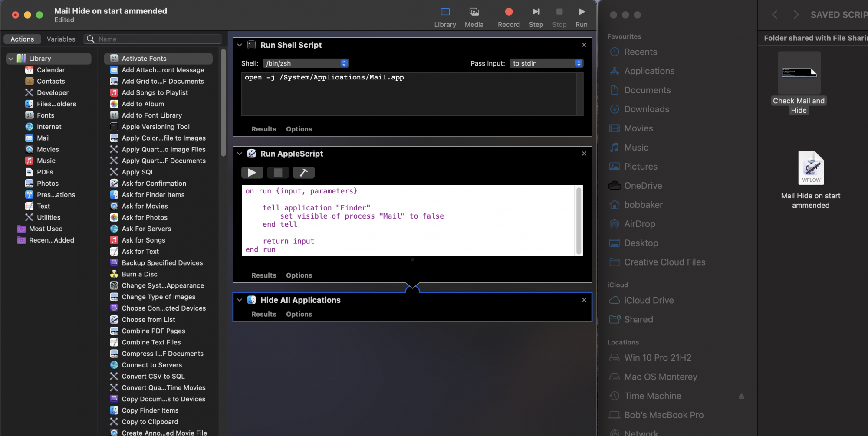The height and width of the screenshot is (436, 868).
Task: Click the Record button in toolbar
Action: tap(509, 16)
